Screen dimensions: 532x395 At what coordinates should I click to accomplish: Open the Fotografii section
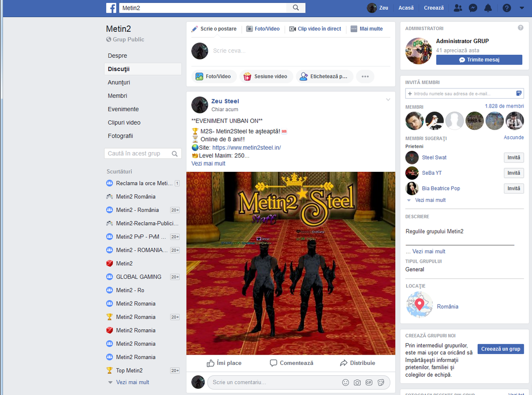pyautogui.click(x=120, y=136)
